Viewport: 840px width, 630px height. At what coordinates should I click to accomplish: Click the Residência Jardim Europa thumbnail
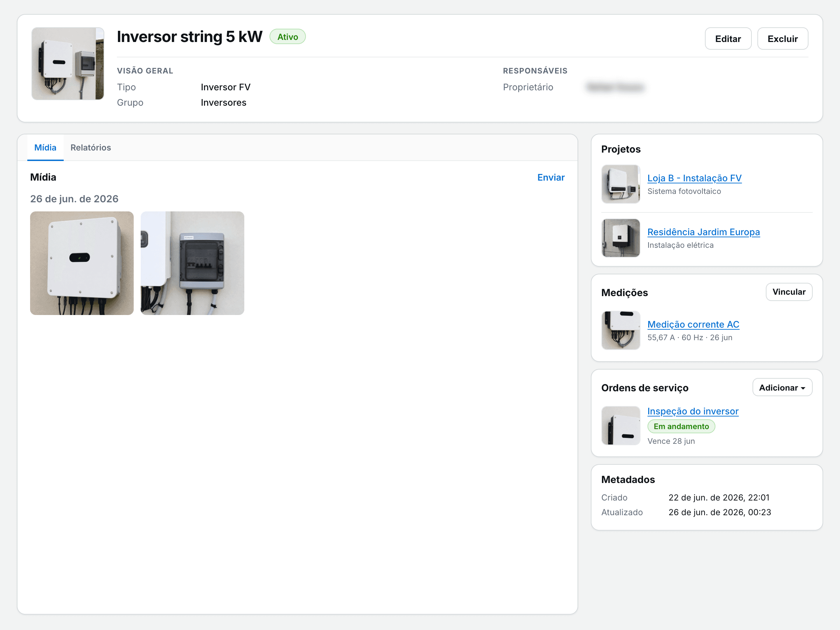621,238
